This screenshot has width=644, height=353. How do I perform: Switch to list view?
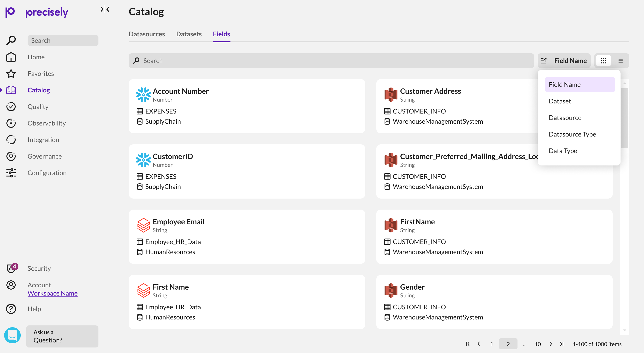[x=620, y=61]
